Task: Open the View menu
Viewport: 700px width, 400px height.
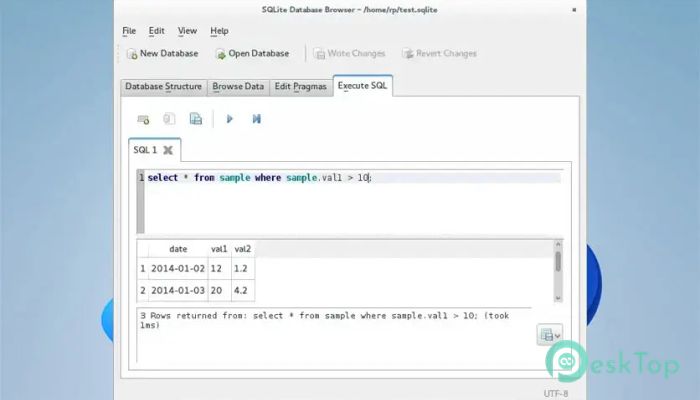Action: click(x=187, y=31)
